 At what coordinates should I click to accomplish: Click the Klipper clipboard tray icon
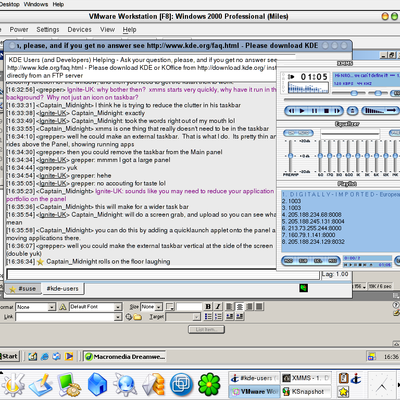(x=343, y=378)
